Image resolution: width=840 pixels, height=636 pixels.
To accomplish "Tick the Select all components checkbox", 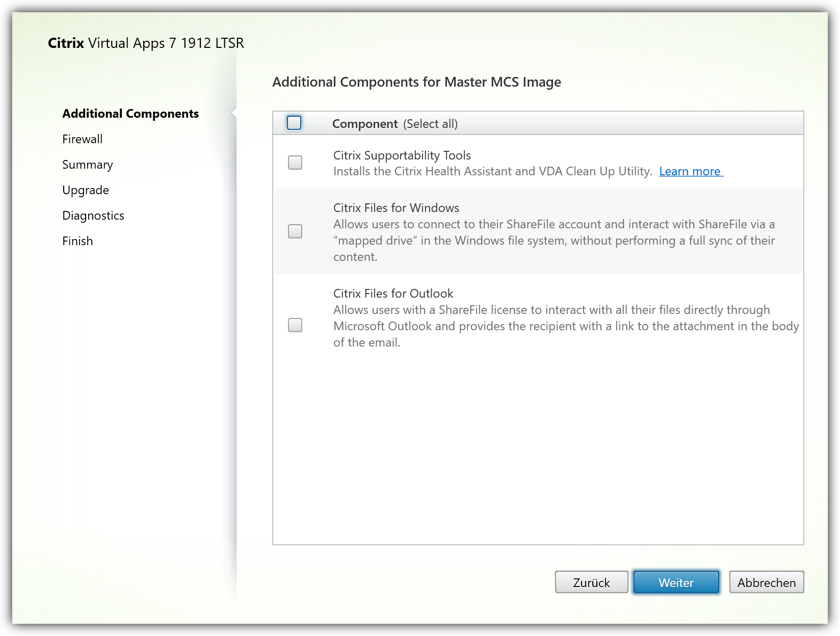I will [x=294, y=123].
